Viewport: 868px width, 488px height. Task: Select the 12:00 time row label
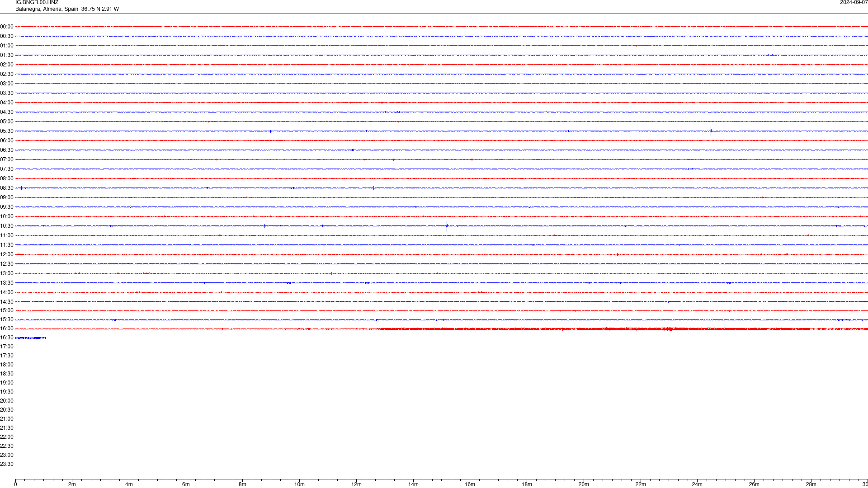click(7, 254)
